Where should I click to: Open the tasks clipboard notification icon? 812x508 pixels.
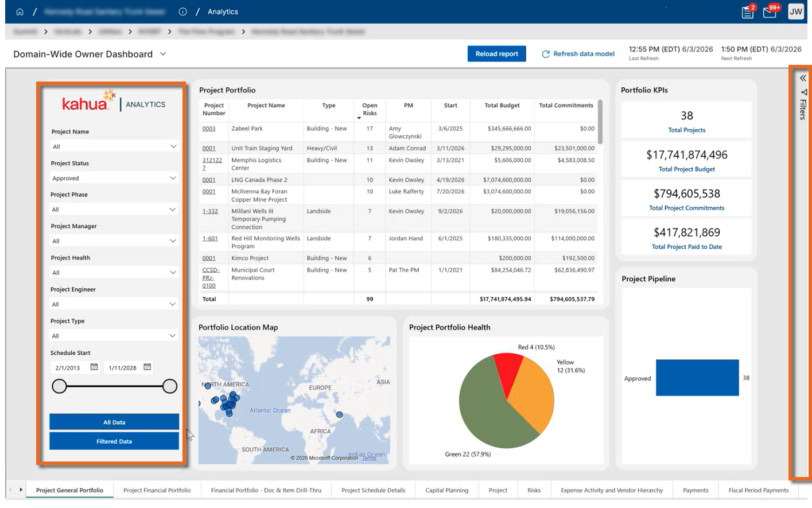pyautogui.click(x=748, y=12)
